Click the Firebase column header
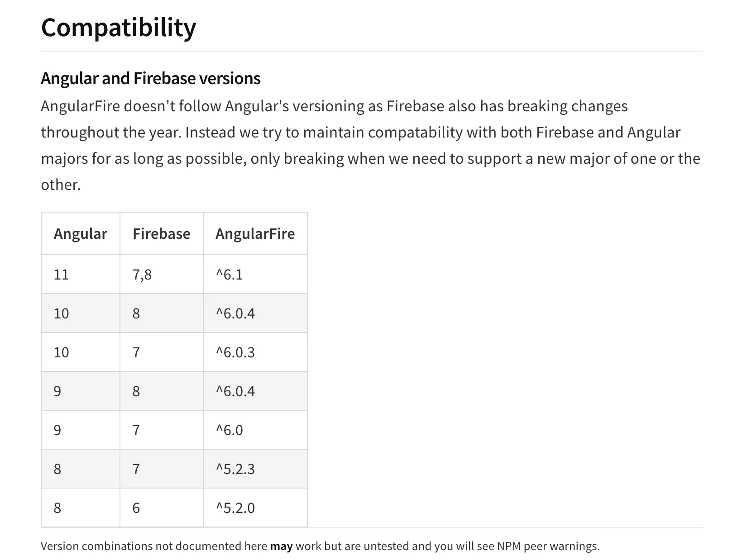747x560 pixels. [161, 234]
